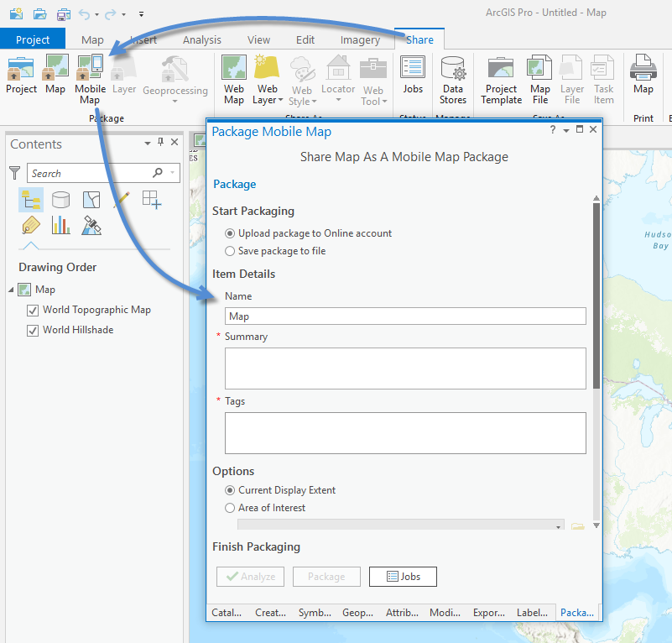672x643 pixels.
Task: Select Save package to file option
Action: click(230, 251)
